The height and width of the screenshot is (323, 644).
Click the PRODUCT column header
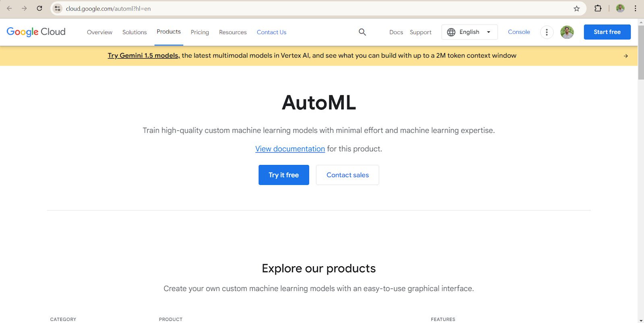coord(171,319)
